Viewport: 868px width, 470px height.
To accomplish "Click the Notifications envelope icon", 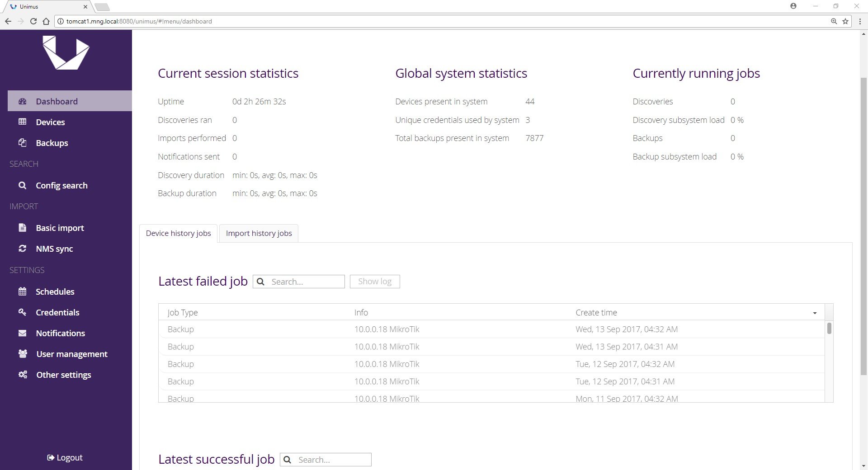I will [23, 333].
